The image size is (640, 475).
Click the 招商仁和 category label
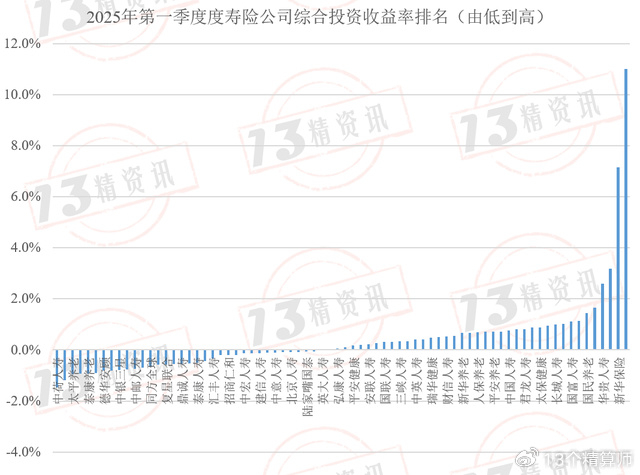(x=230, y=381)
